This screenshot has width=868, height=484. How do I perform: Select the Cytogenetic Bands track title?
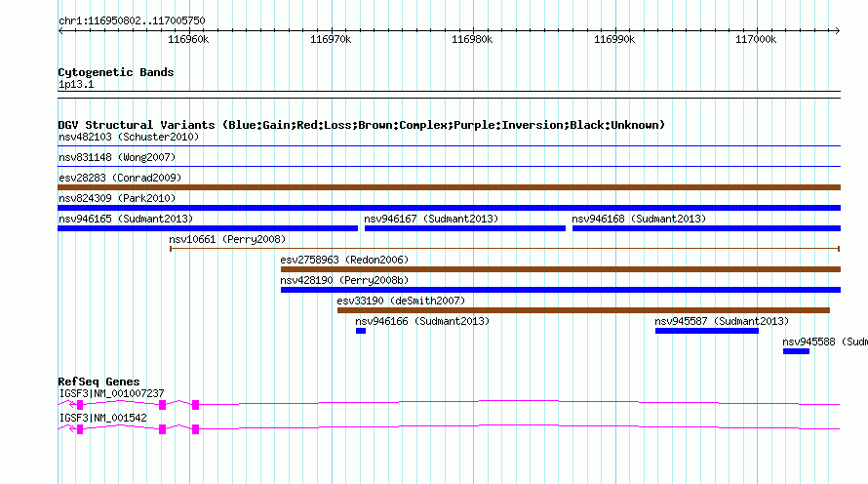tap(116, 72)
